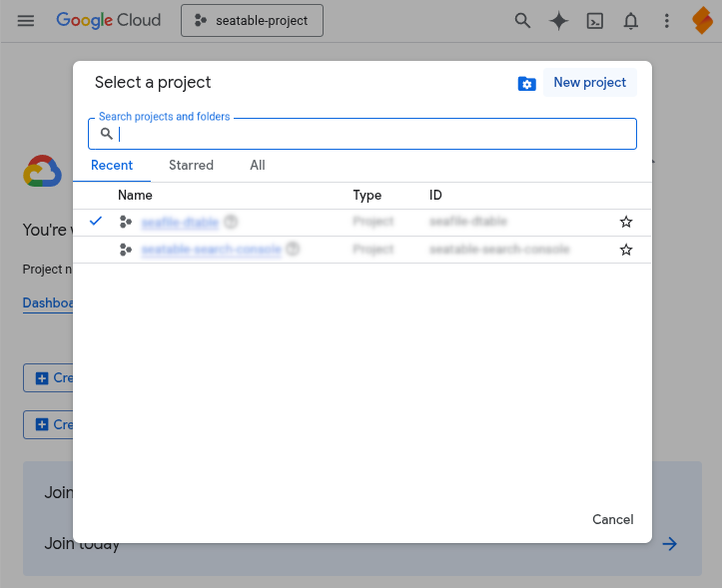This screenshot has height=588, width=722.
Task: Click magnifier icon inside project search field
Action: [107, 134]
